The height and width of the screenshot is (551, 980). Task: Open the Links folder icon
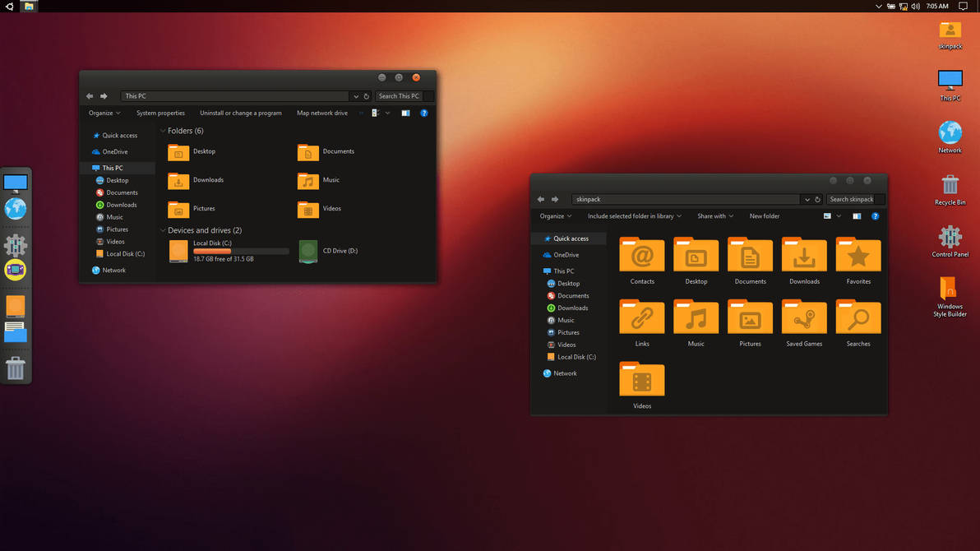point(642,319)
